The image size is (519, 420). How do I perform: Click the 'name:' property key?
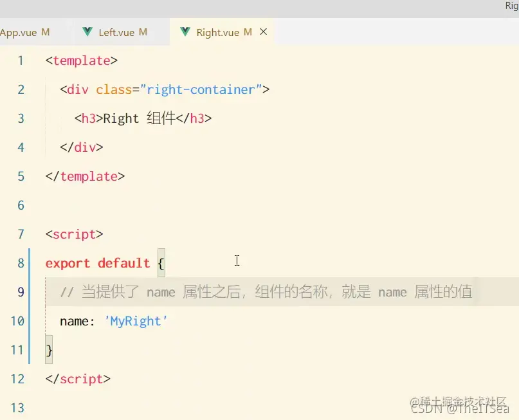(x=77, y=321)
